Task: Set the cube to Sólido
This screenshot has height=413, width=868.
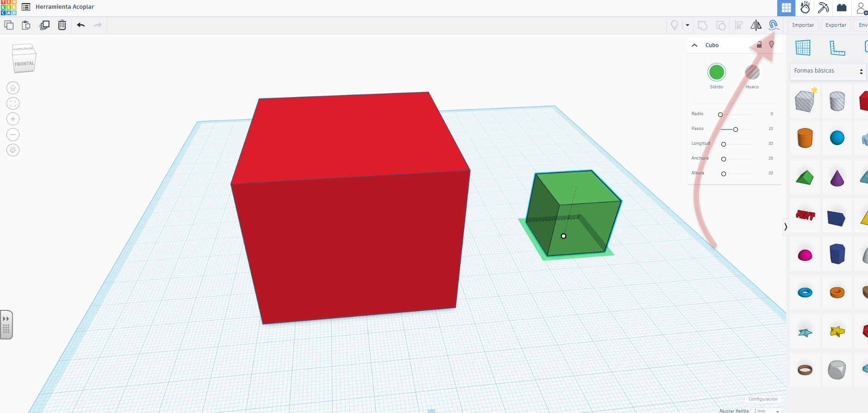Action: [x=716, y=73]
